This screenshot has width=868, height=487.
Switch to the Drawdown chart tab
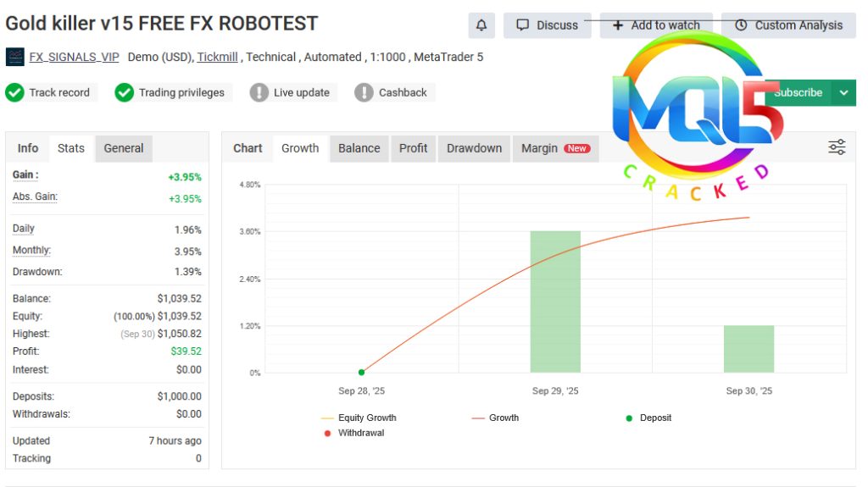pos(474,148)
